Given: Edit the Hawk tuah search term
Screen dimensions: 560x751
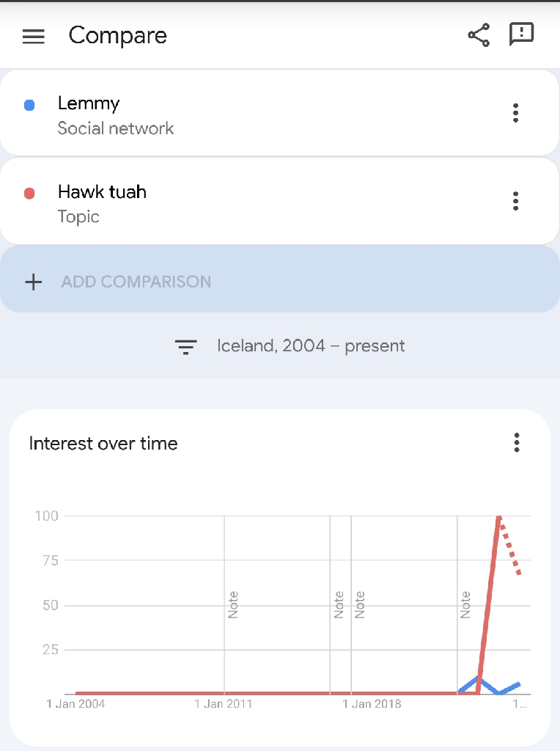Looking at the screenshot, I should [102, 191].
